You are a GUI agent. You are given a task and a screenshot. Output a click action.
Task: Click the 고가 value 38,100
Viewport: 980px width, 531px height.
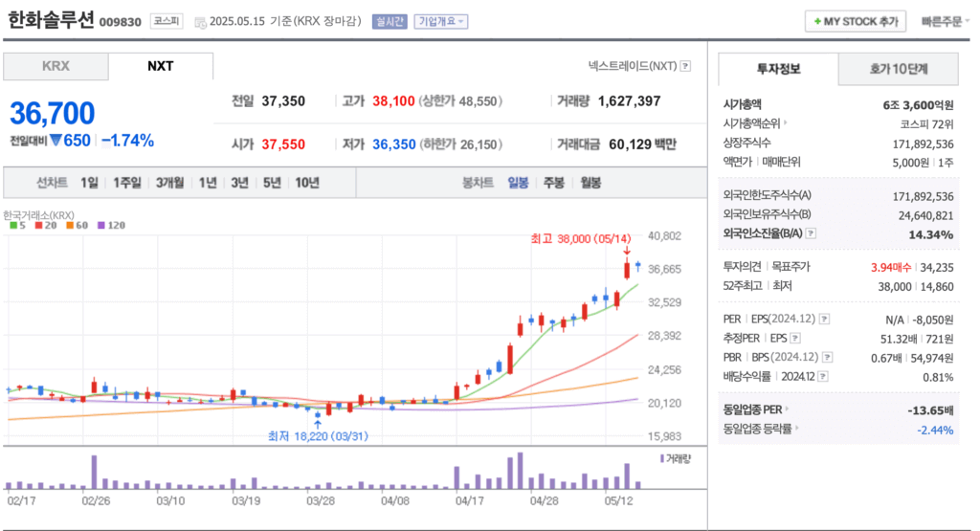pos(393,101)
